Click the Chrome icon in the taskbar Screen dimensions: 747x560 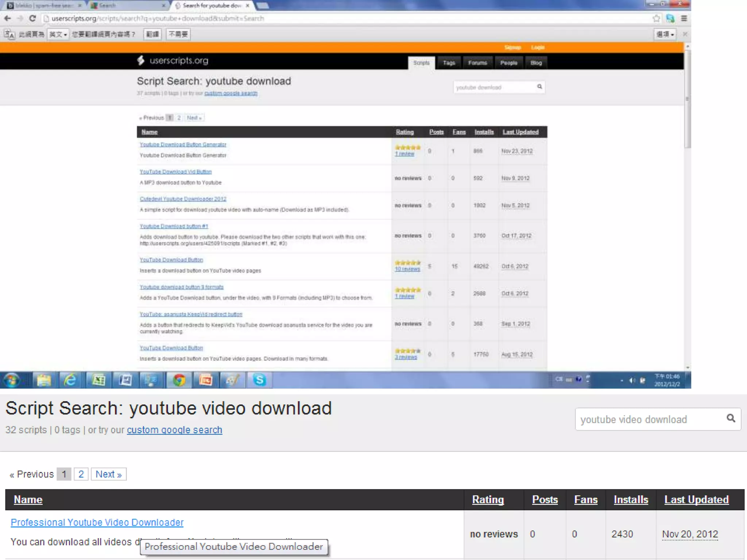[x=179, y=380]
